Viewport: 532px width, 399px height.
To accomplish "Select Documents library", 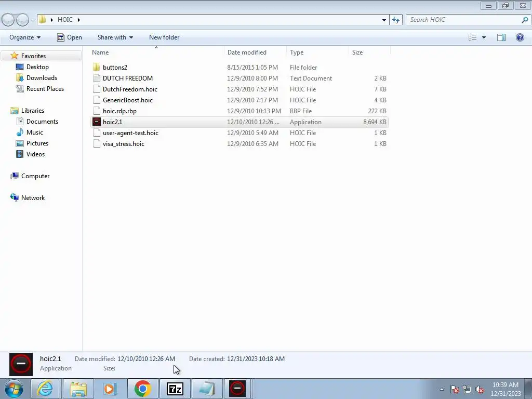I will coord(42,122).
